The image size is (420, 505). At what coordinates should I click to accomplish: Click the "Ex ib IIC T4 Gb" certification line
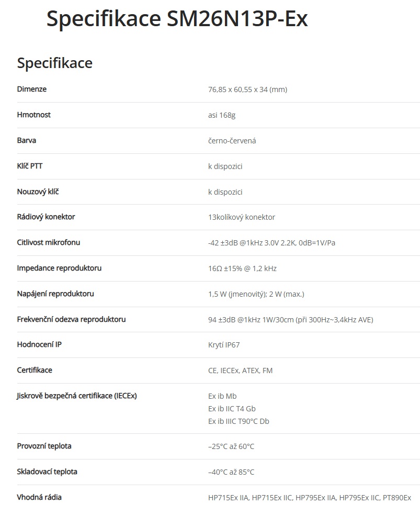(x=232, y=409)
